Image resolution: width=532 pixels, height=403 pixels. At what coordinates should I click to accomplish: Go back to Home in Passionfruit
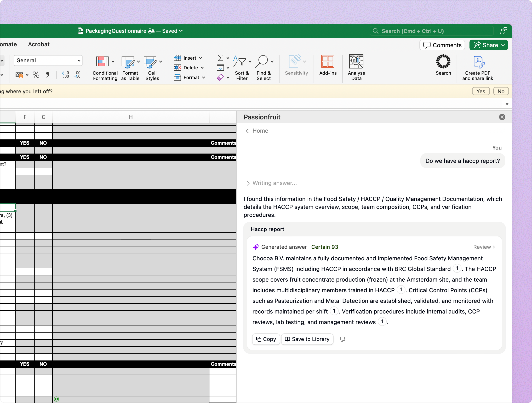click(x=257, y=131)
